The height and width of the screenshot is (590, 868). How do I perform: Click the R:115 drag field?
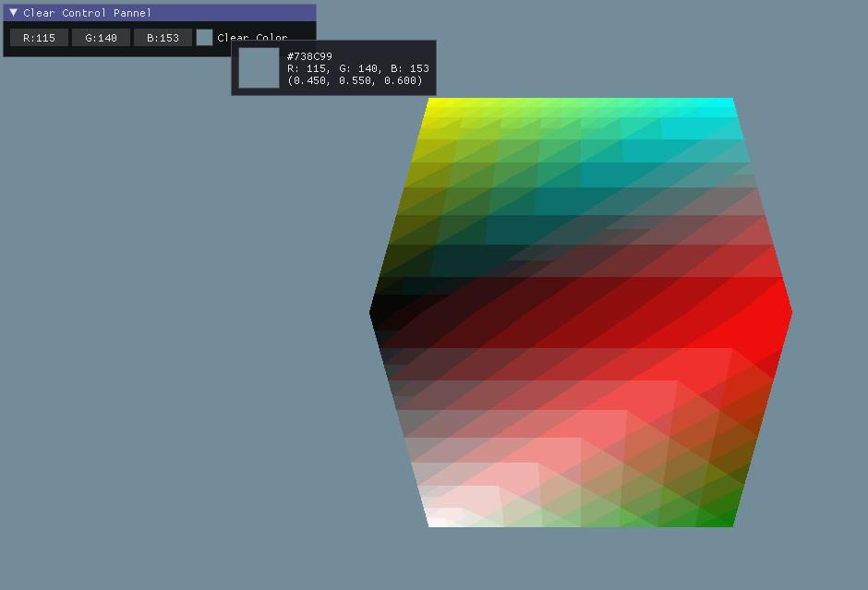(x=38, y=37)
